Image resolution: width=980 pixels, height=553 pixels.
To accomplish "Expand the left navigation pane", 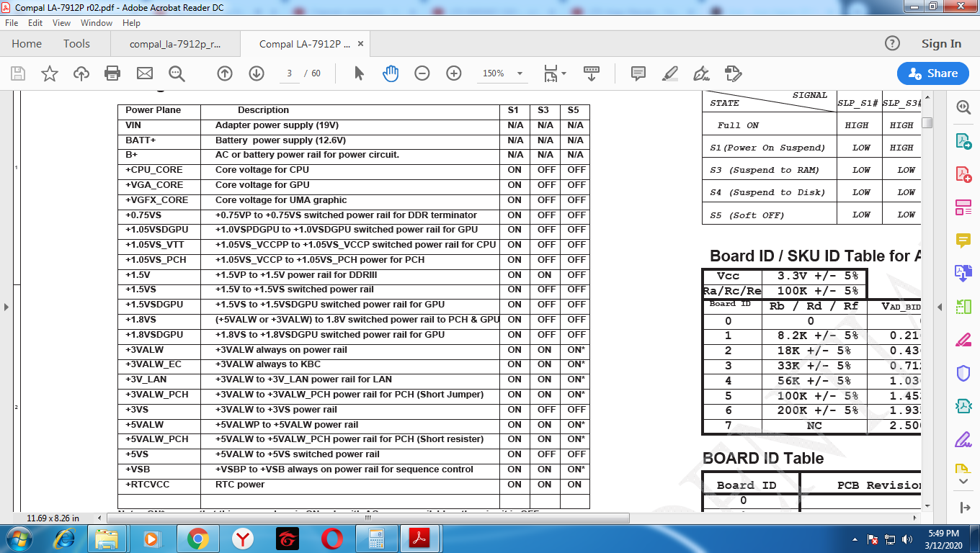I will (x=6, y=307).
